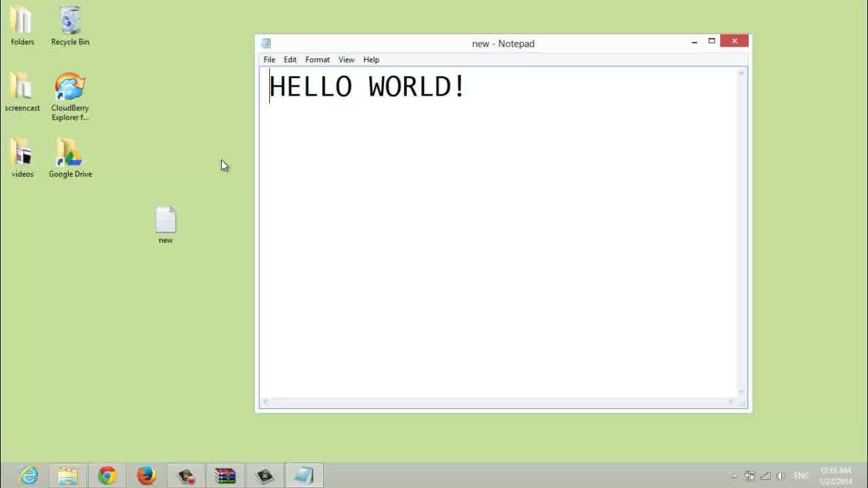Viewport: 868px width, 488px height.
Task: Open the File menu in Notepad
Action: tap(269, 60)
